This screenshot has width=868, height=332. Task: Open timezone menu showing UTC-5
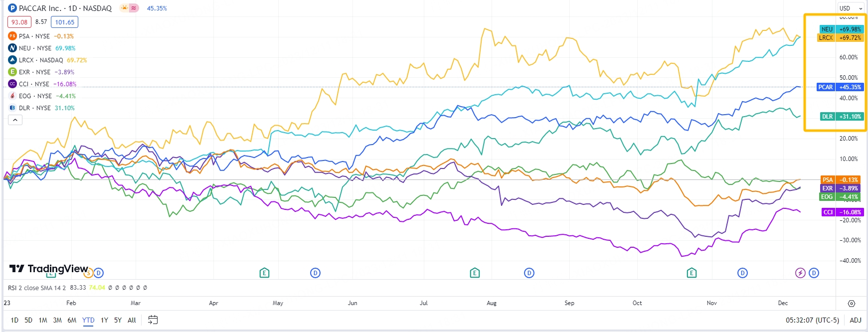(x=812, y=320)
